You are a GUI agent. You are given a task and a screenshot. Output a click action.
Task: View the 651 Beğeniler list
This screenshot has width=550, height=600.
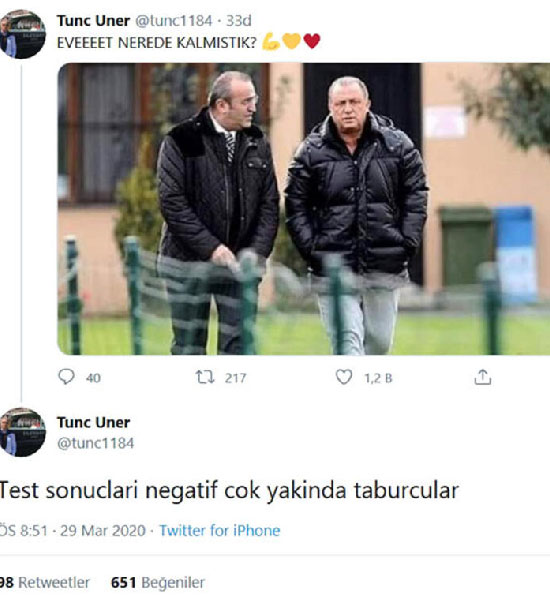158,583
